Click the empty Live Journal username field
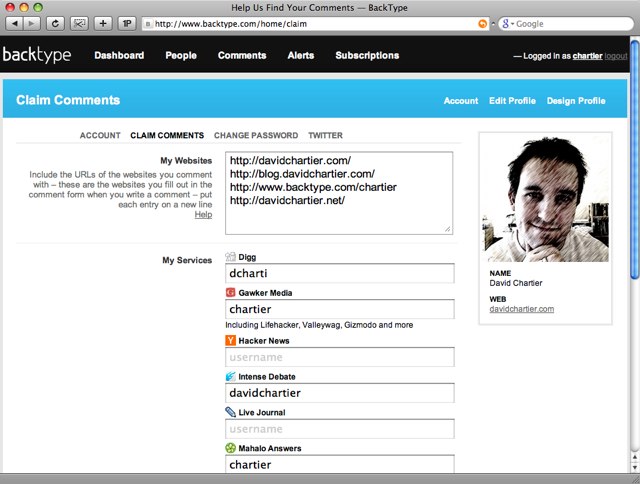 340,429
